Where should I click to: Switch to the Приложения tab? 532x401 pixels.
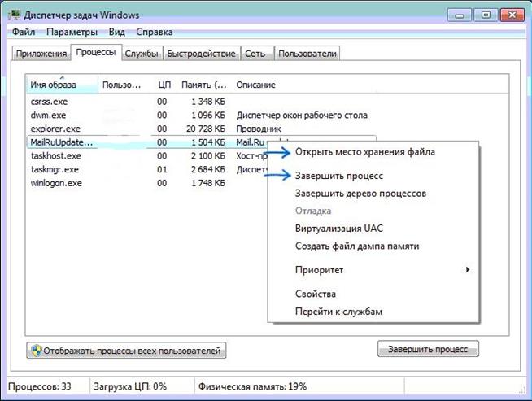[x=41, y=54]
